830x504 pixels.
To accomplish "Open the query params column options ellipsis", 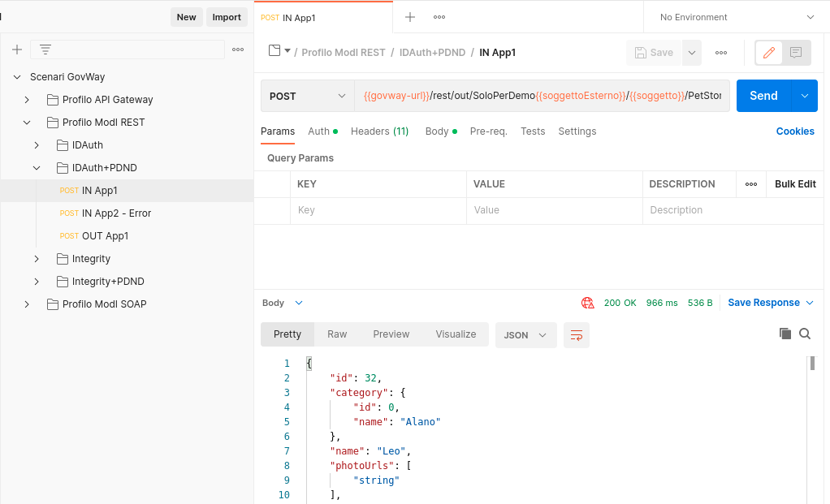I will point(751,184).
